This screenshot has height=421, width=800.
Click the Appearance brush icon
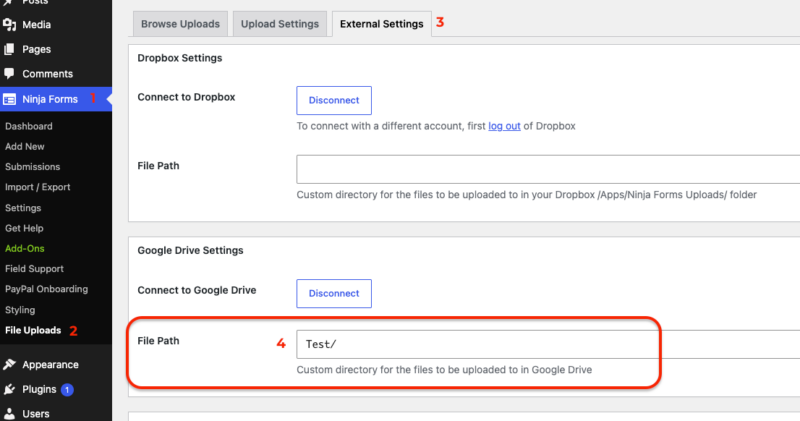9,364
